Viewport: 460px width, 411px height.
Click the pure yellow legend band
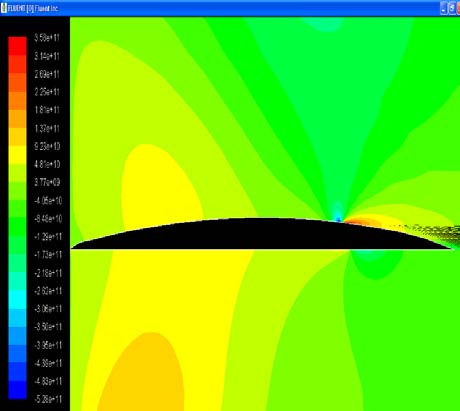click(x=17, y=155)
